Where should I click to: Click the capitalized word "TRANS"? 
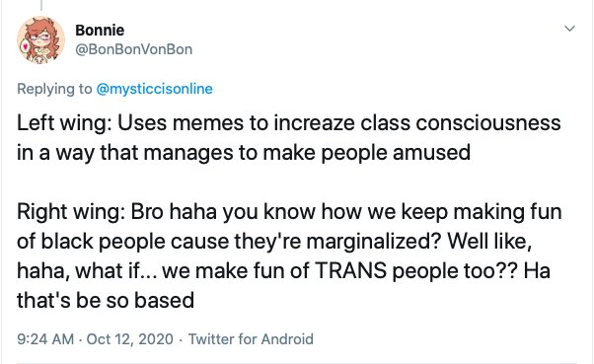351,271
